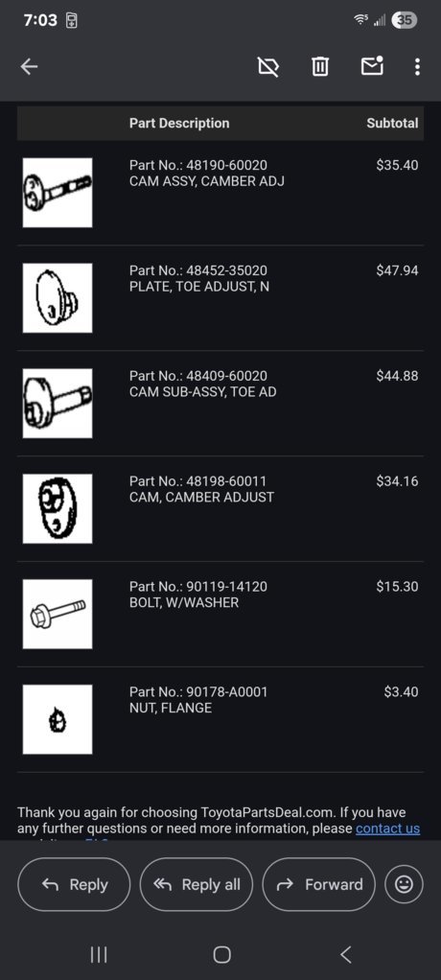
Task: Delete this email with trash icon
Action: [x=320, y=66]
